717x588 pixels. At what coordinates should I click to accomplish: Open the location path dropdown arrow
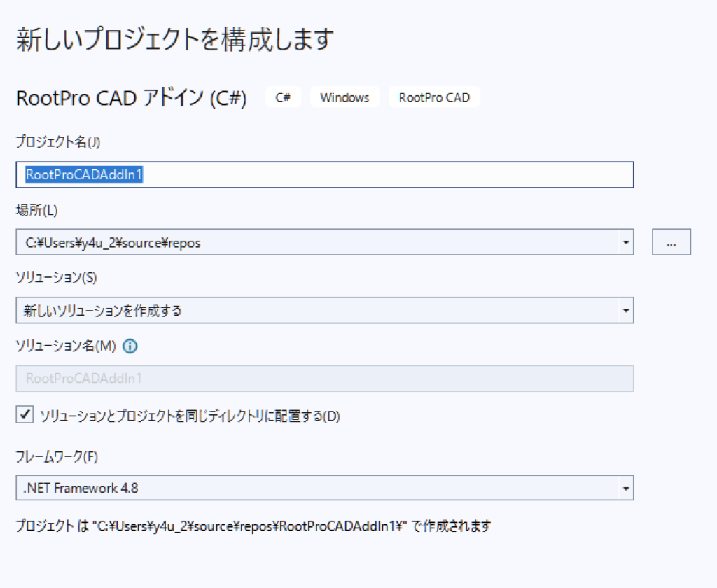pyautogui.click(x=625, y=242)
